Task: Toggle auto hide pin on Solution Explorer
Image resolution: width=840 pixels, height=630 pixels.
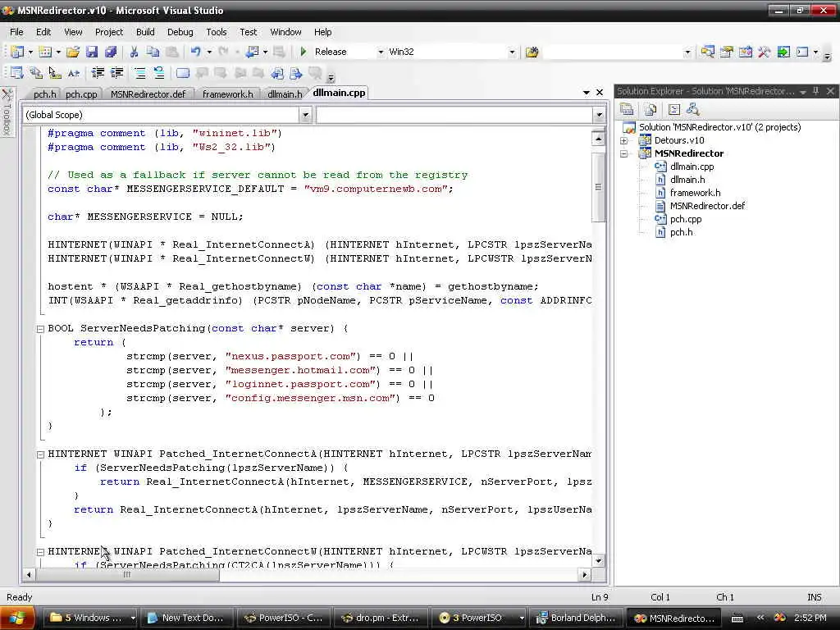Action: [x=816, y=91]
